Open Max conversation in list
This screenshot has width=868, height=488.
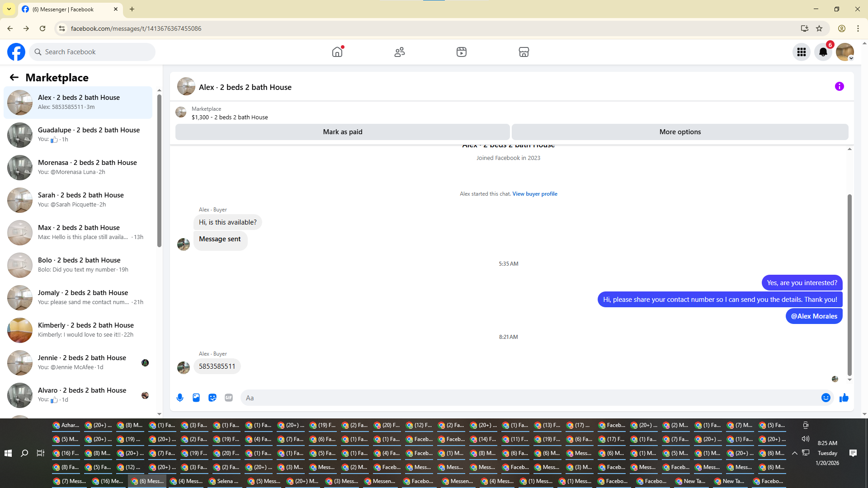[x=78, y=233]
